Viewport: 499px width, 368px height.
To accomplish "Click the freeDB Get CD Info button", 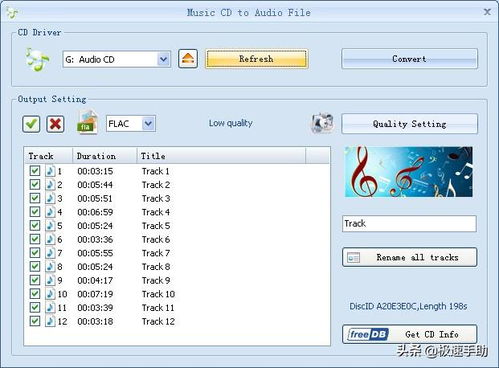I will pyautogui.click(x=410, y=334).
